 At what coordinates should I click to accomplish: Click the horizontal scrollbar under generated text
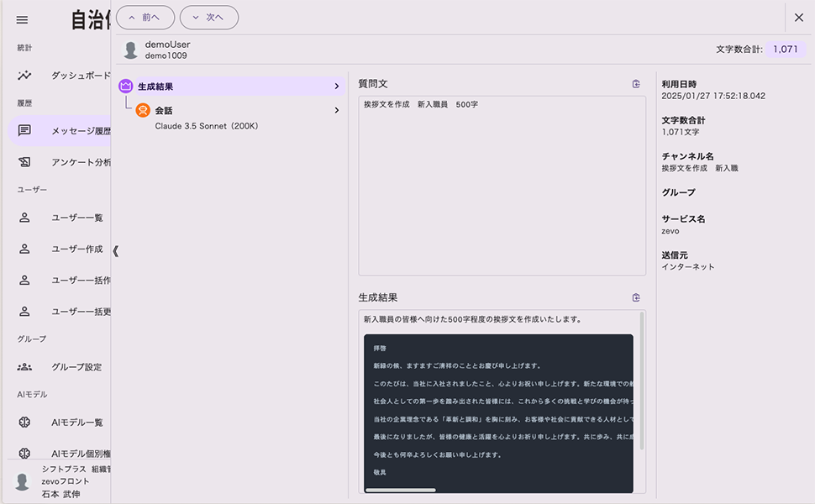coord(400,490)
